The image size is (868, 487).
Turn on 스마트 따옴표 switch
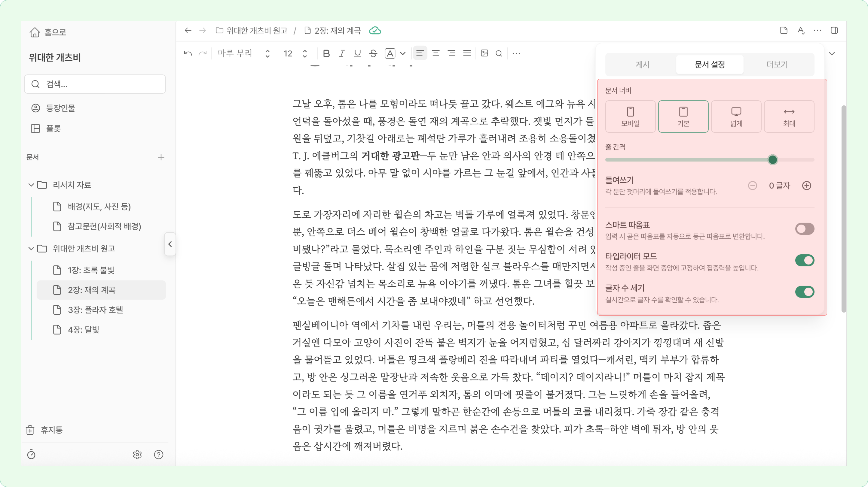coord(805,229)
